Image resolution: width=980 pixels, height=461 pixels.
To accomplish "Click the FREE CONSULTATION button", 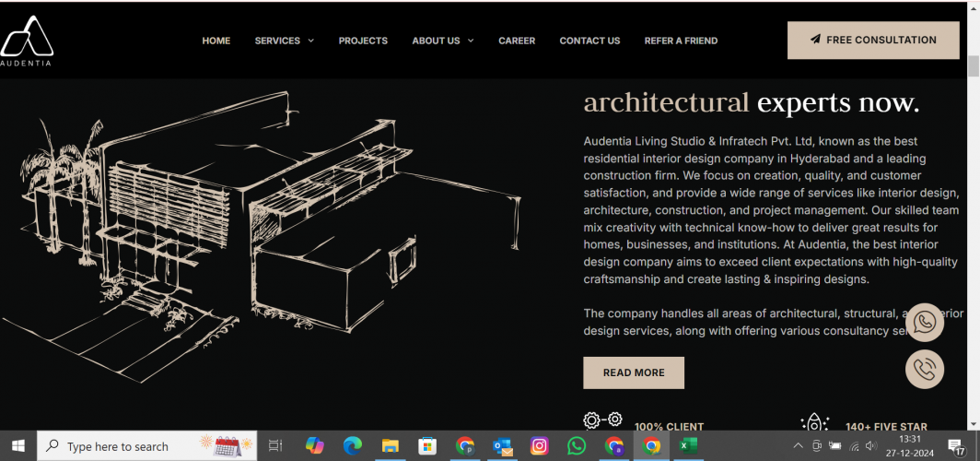I will pos(873,40).
